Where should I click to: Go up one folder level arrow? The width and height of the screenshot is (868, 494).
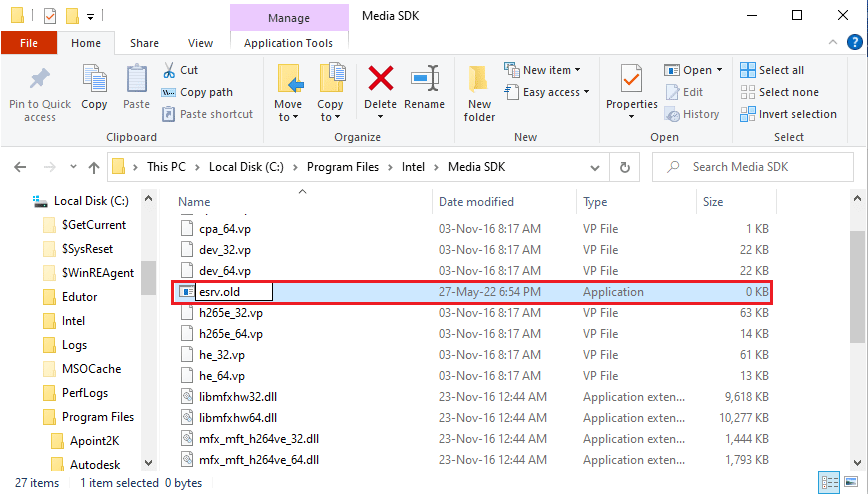pyautogui.click(x=94, y=167)
